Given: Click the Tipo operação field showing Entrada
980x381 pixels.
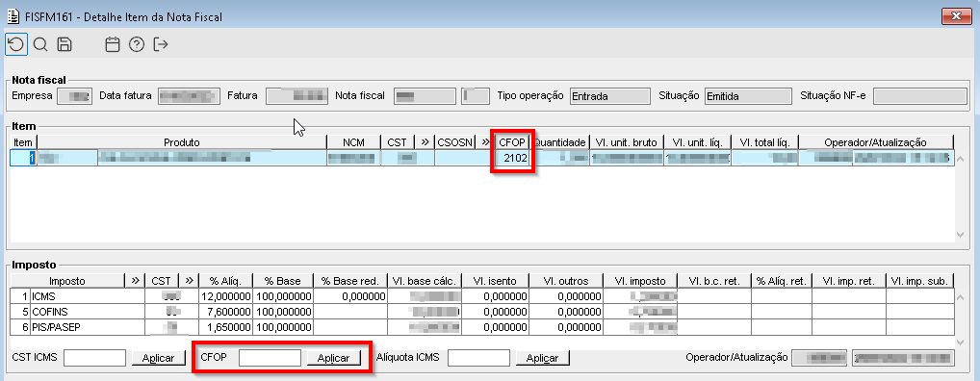Looking at the screenshot, I should point(609,96).
